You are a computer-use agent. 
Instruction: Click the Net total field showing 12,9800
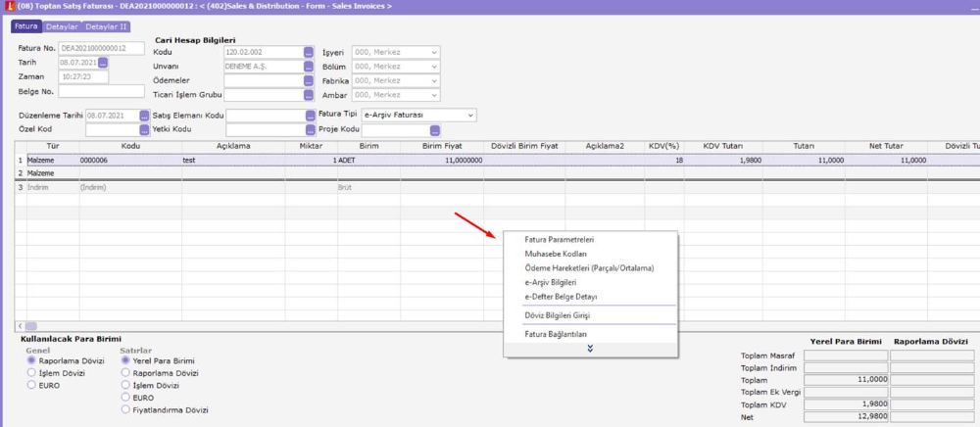846,416
